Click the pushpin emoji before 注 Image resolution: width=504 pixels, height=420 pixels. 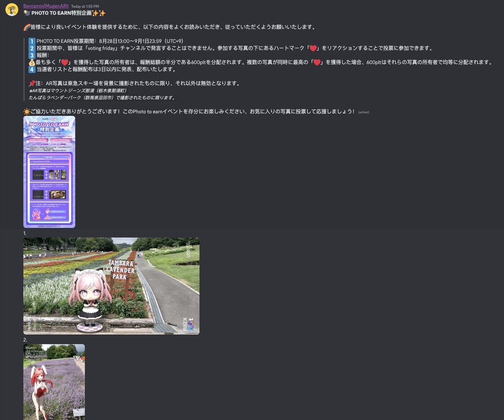[x=32, y=83]
